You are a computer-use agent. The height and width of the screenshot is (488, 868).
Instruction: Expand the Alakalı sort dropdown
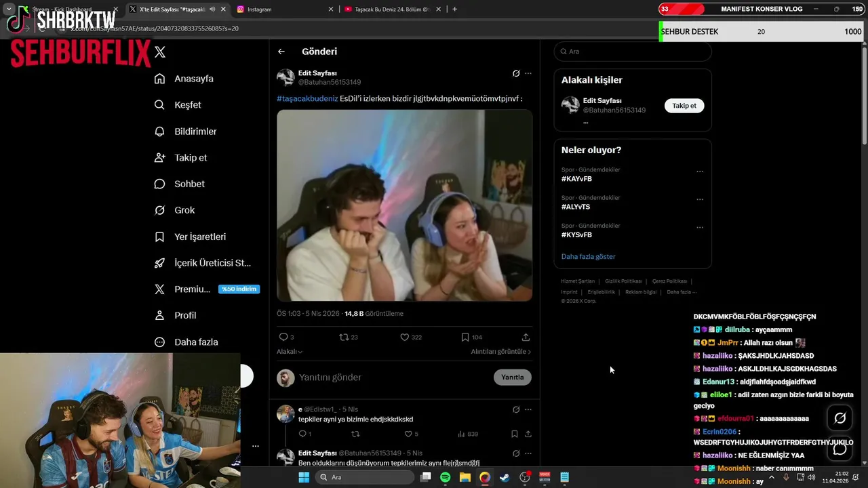point(290,352)
